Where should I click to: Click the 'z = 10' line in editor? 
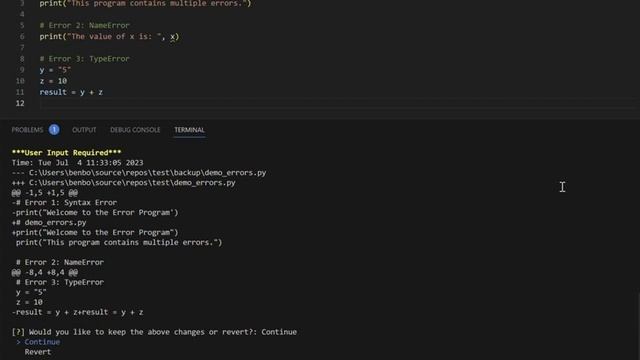click(x=53, y=81)
